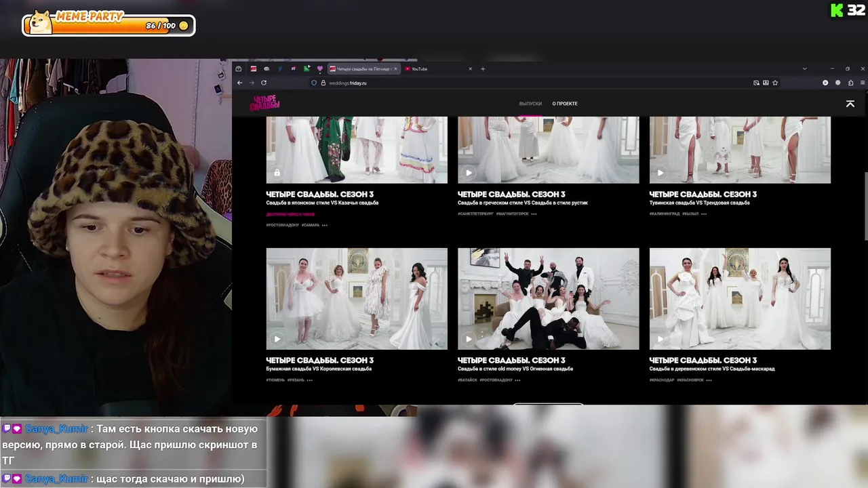Open the Village vs Masquerade wedding thumbnail
868x488 pixels.
pos(740,299)
